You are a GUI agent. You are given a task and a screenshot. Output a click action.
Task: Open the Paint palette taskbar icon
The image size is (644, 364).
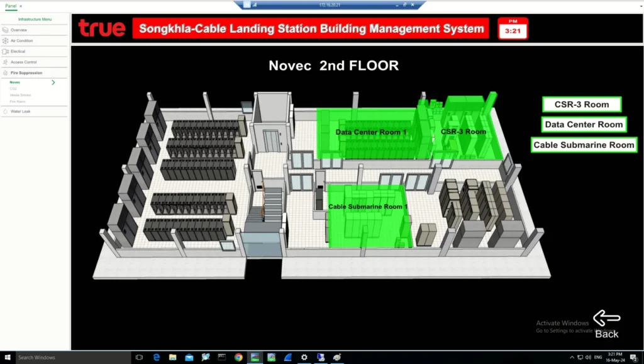[x=337, y=358]
